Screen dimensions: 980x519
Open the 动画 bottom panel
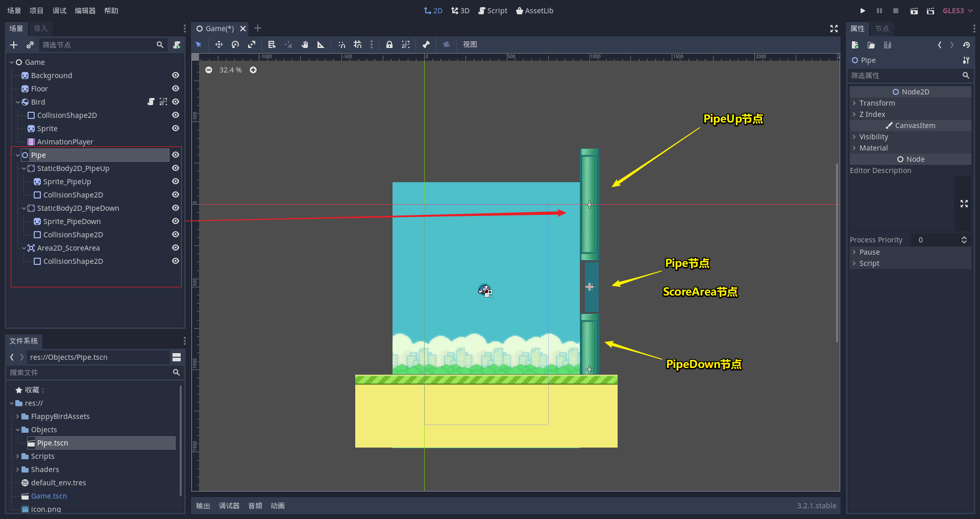[x=278, y=506]
